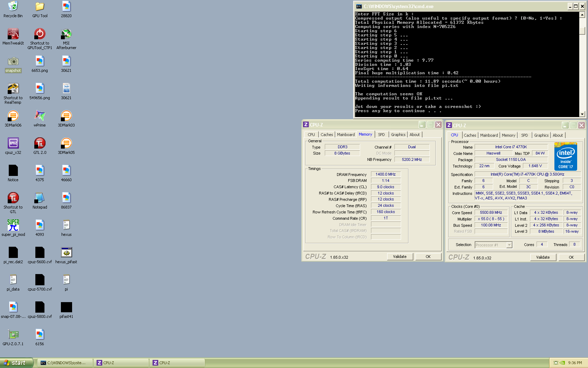Select the Shortcut to GPUTool_CTP1 icon
Image resolution: width=588 pixels, height=368 pixels.
(x=40, y=39)
